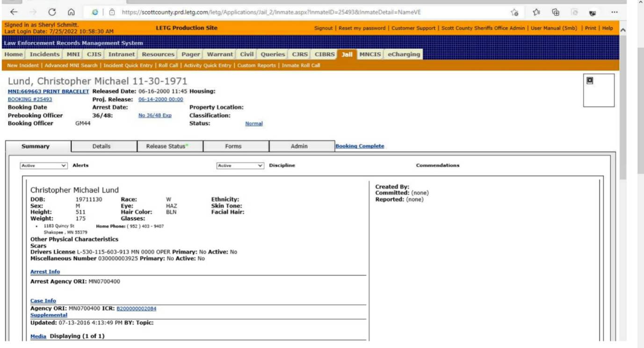Click the scroll up arrow of the page

click(x=623, y=29)
